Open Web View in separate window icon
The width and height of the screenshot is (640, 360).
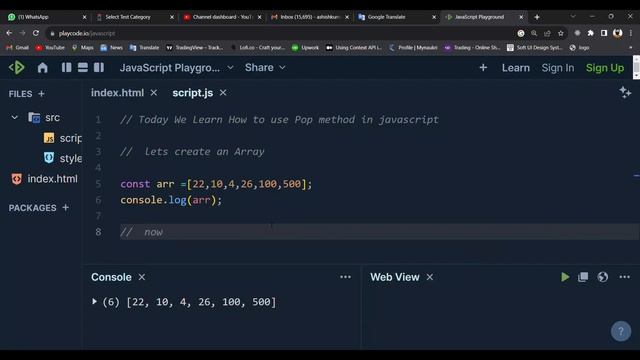coord(583,277)
